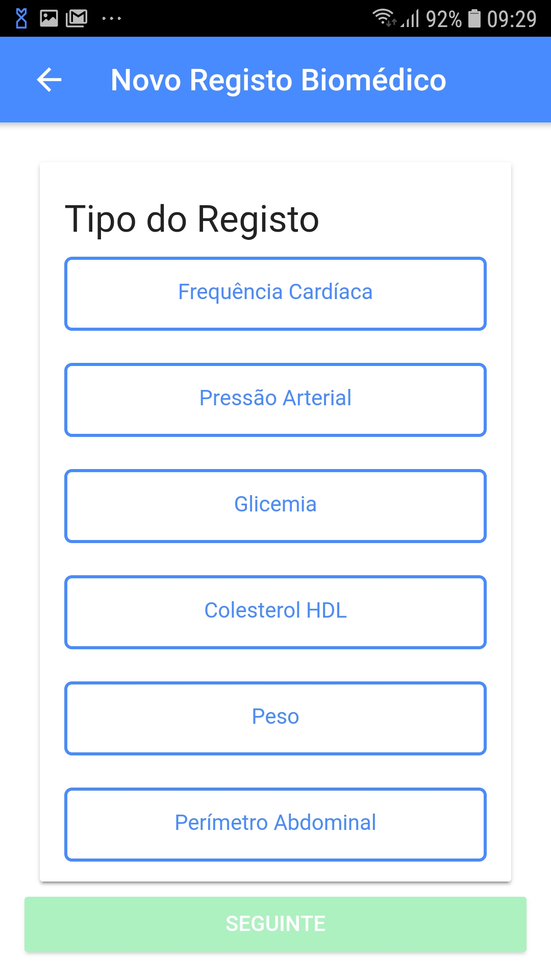Go back using the header arrow
The image size is (551, 980).
tap(49, 80)
